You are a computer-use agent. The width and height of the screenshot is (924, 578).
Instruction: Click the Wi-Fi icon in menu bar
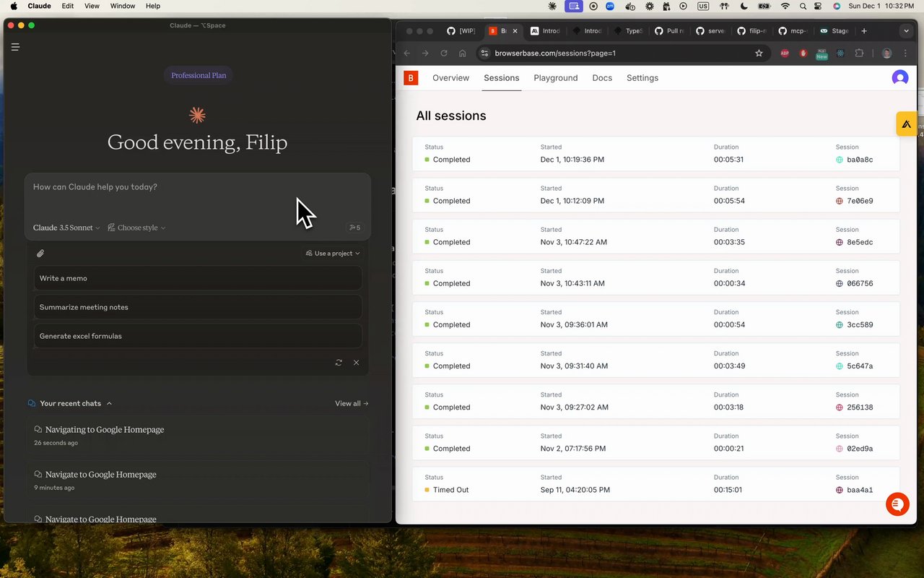(x=785, y=6)
